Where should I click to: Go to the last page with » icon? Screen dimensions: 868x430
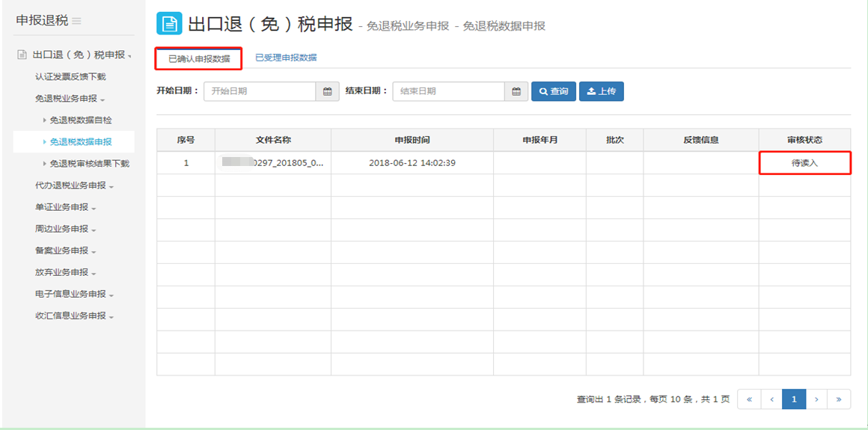point(839,399)
